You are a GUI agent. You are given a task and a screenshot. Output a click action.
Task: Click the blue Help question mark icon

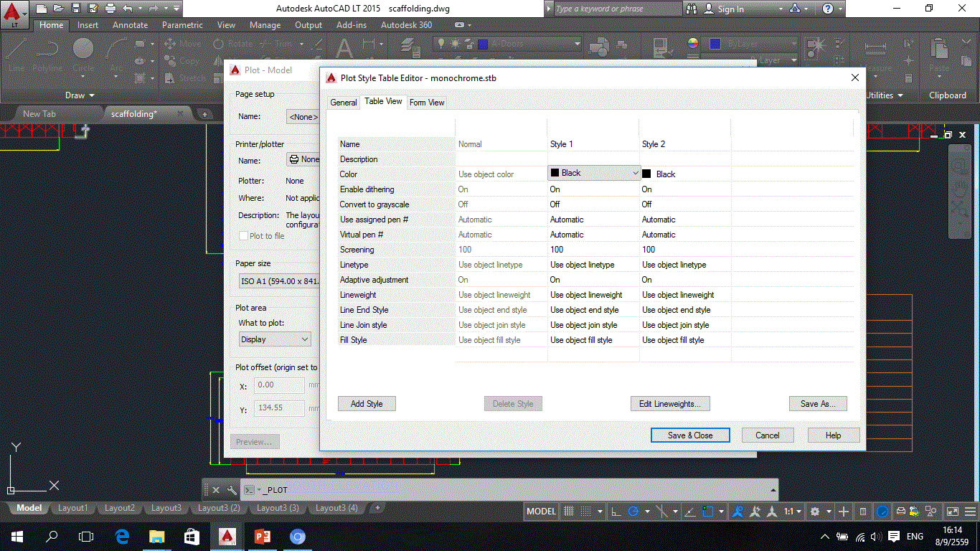pyautogui.click(x=828, y=9)
